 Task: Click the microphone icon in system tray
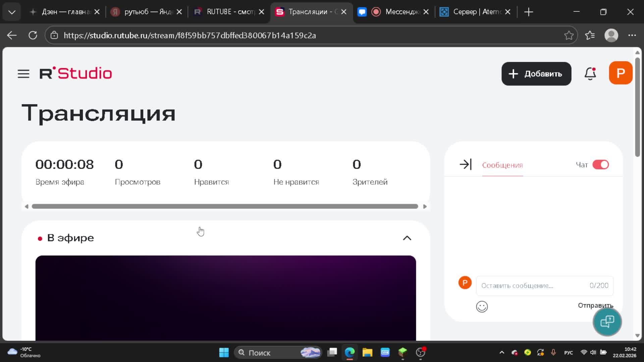tap(553, 353)
